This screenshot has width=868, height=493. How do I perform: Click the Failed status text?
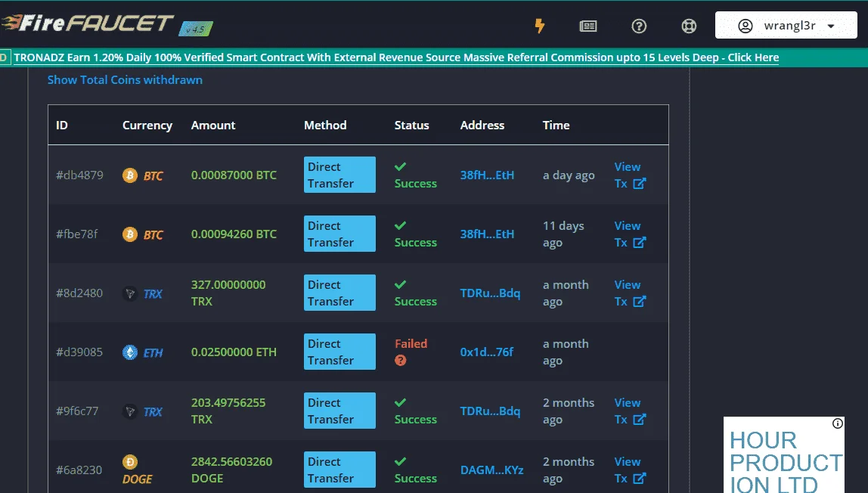(411, 343)
